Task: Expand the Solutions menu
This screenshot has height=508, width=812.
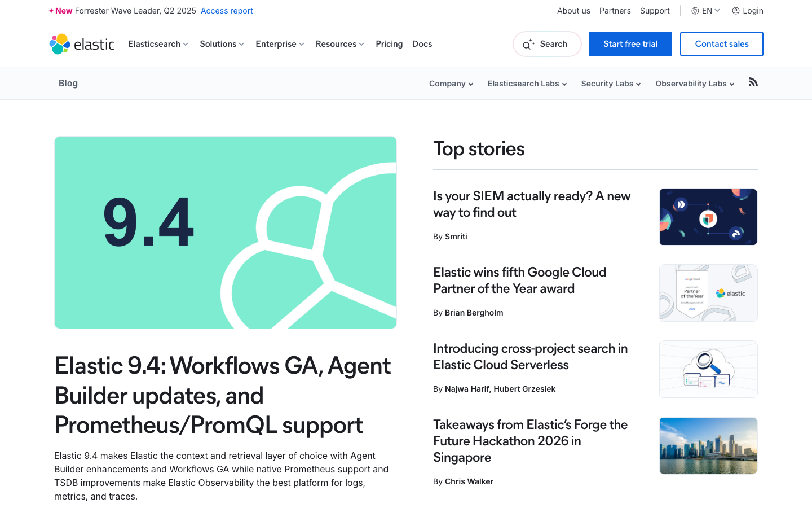Action: coord(222,44)
